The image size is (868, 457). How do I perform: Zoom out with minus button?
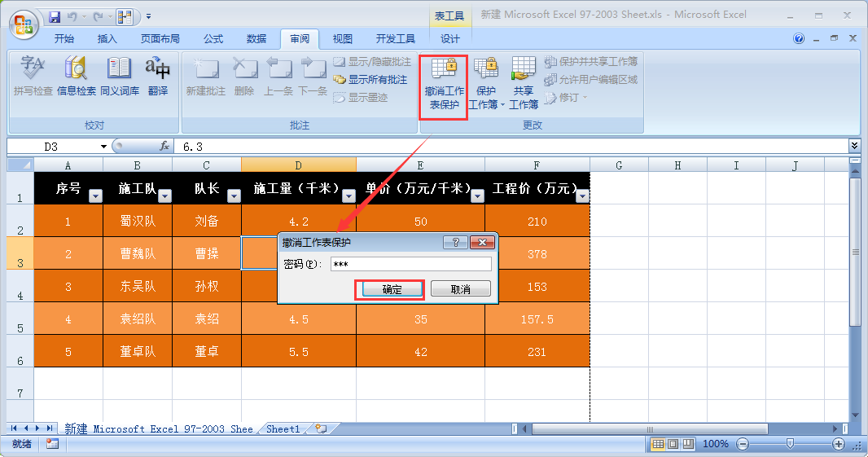pyautogui.click(x=743, y=444)
